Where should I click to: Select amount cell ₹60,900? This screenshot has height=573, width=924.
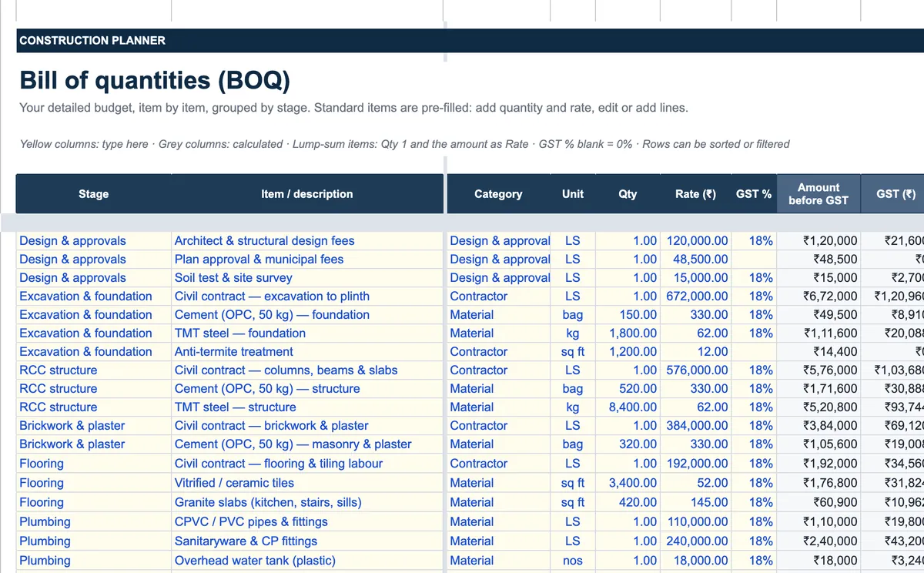[x=819, y=502]
